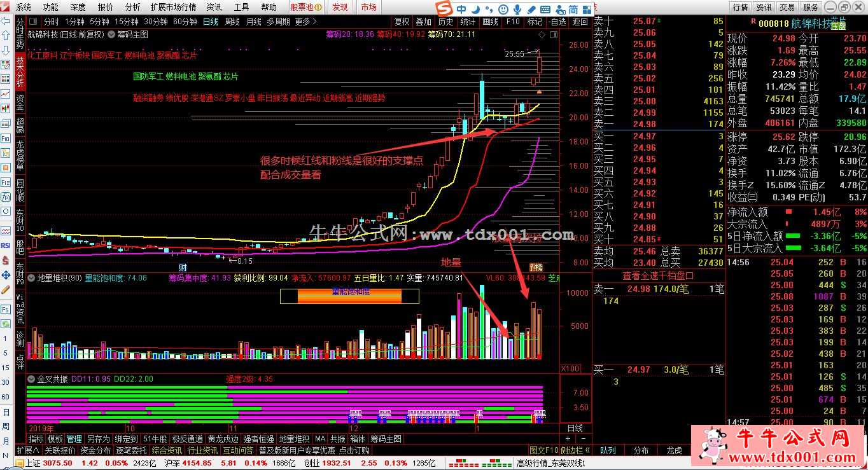Screen dimensions: 868x470
Task: Click the Sogou emoji smiley icon
Action: coord(503,10)
